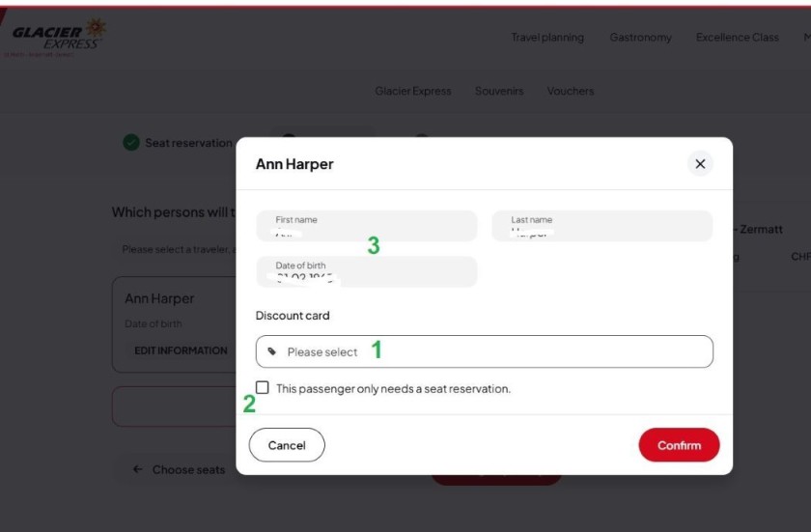Close the Ann Harper dialog with X
The height and width of the screenshot is (532, 811).
point(700,164)
